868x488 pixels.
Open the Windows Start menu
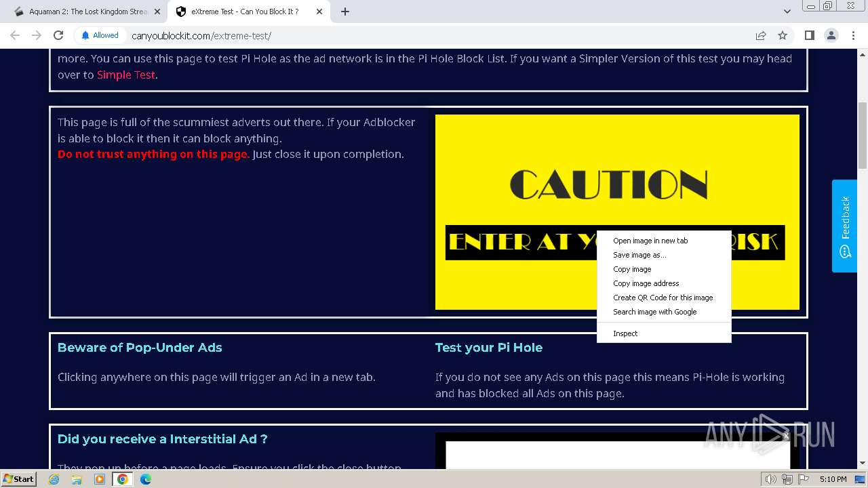point(19,479)
